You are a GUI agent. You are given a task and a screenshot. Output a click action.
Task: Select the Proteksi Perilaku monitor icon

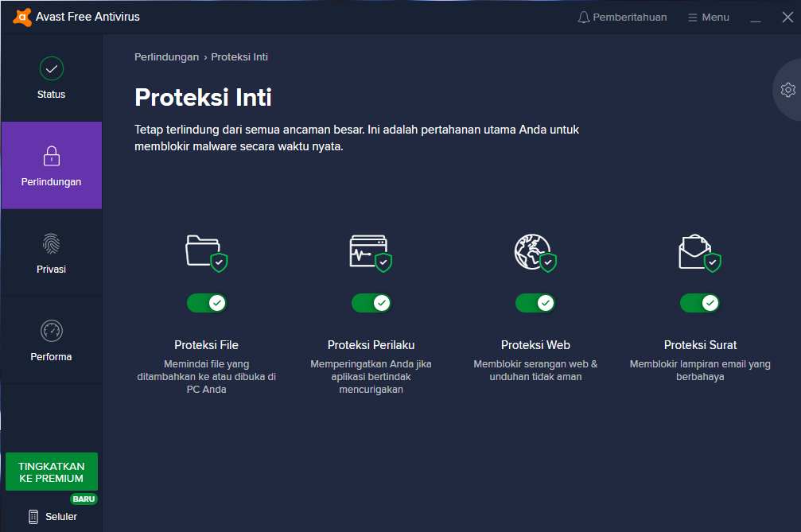pos(371,250)
